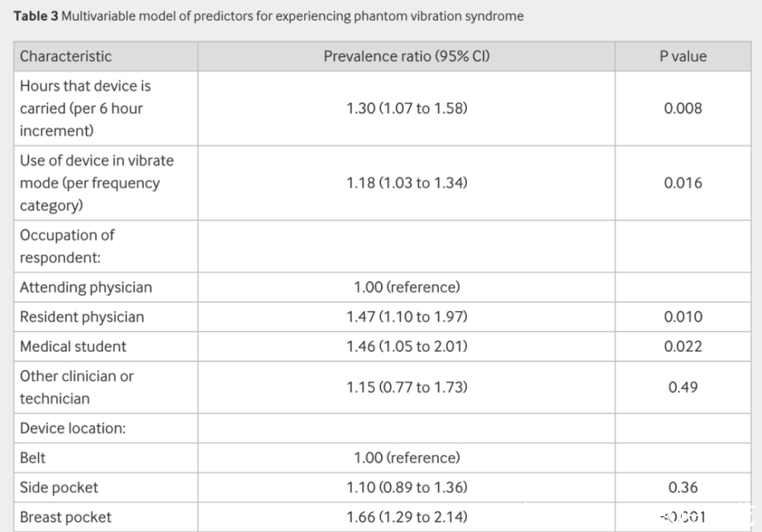Click the Resident physician prevalence ratio 1.47 cell

(406, 317)
